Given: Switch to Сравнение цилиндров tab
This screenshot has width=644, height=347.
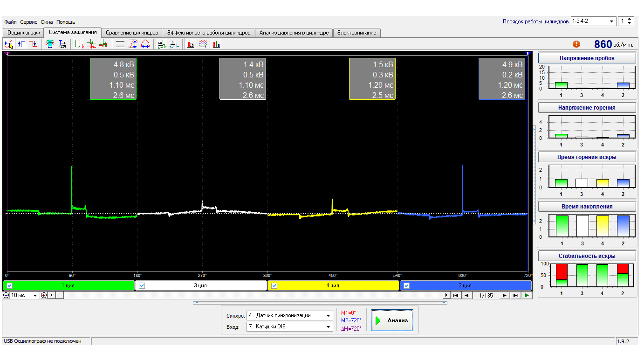Looking at the screenshot, I should [x=132, y=33].
